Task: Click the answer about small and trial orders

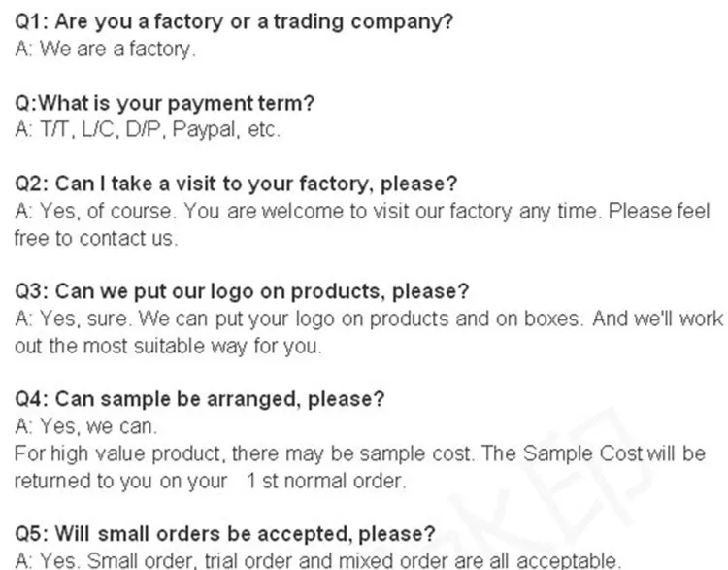Action: point(315,559)
